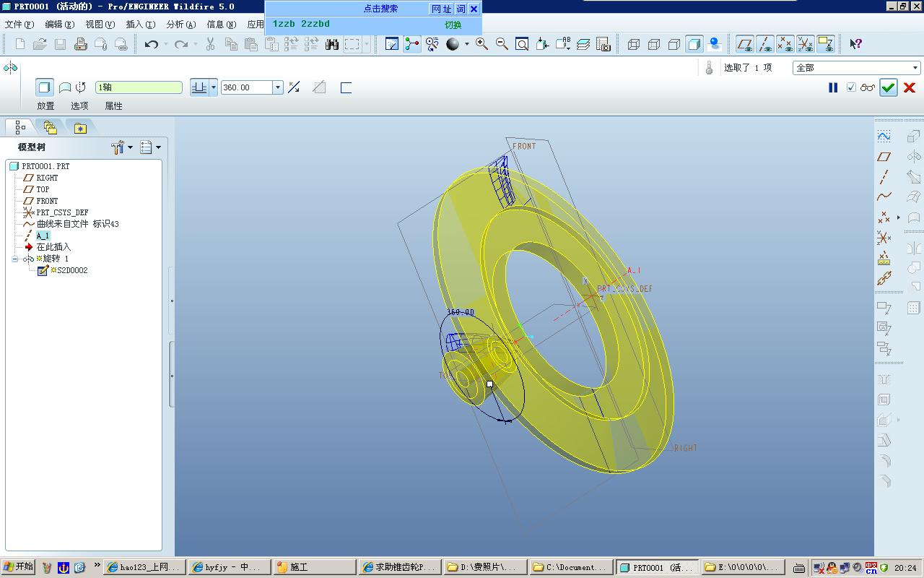
Task: Toggle the preview checkbox beside glasses icon
Action: [851, 87]
